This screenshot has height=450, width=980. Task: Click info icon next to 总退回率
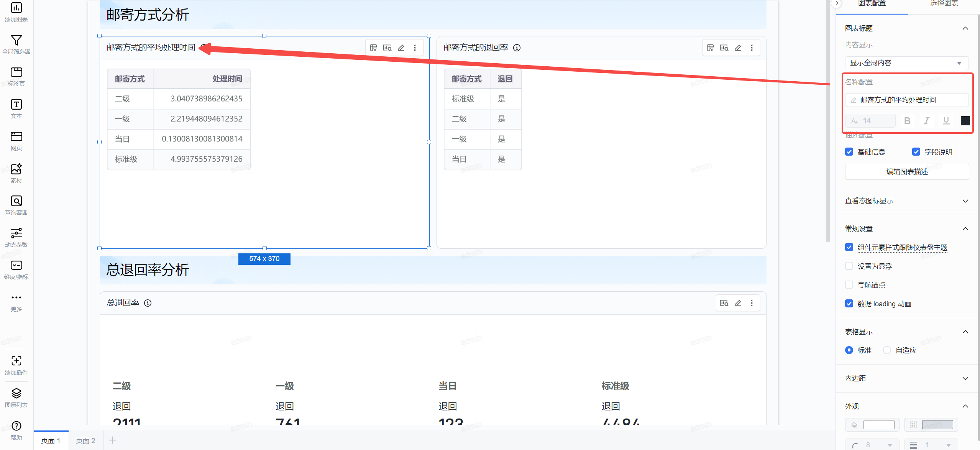(148, 303)
